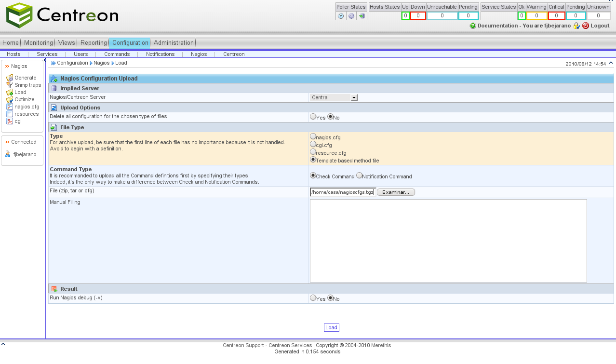Screen dimensions: 616x364
Task: Click the Manual Filling text area
Action: (448, 241)
